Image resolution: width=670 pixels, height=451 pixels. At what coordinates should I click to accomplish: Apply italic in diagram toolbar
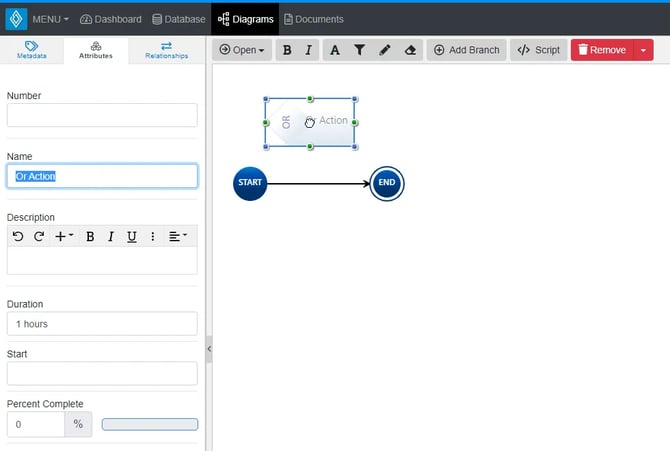309,50
